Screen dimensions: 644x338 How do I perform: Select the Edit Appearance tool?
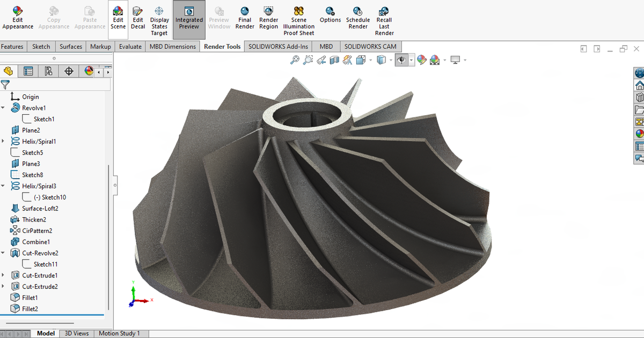click(x=17, y=18)
